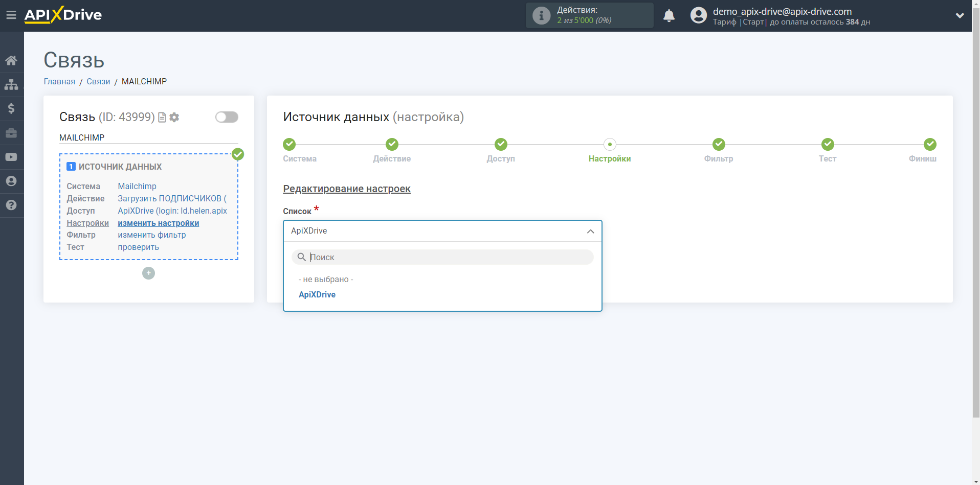Open the briefcase sidebar icon
The width and height of the screenshot is (980, 485).
click(x=11, y=133)
